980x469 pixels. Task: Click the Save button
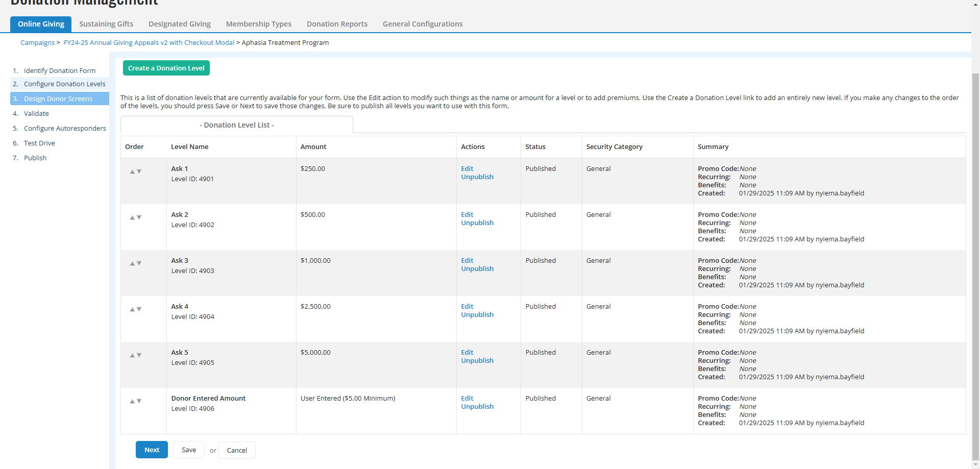tap(189, 450)
